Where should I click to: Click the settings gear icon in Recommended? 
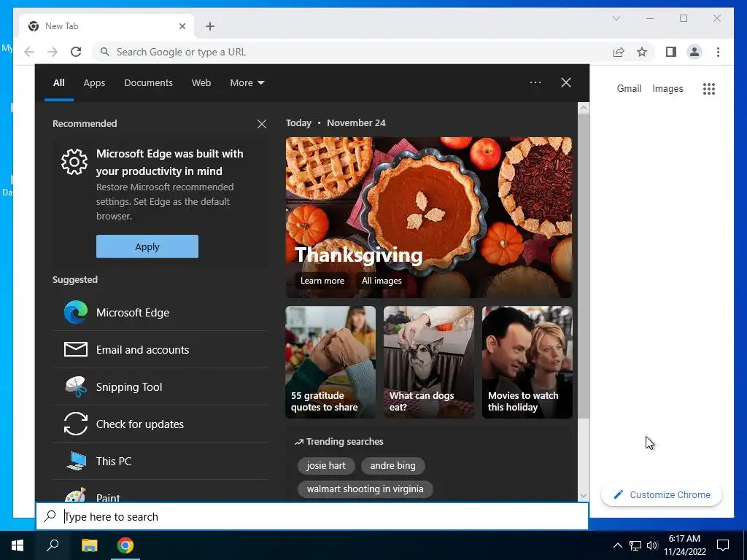(x=74, y=162)
